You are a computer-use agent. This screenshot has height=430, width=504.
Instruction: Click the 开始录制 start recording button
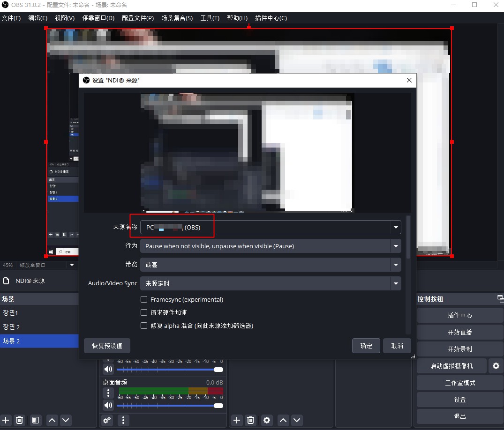(x=460, y=349)
